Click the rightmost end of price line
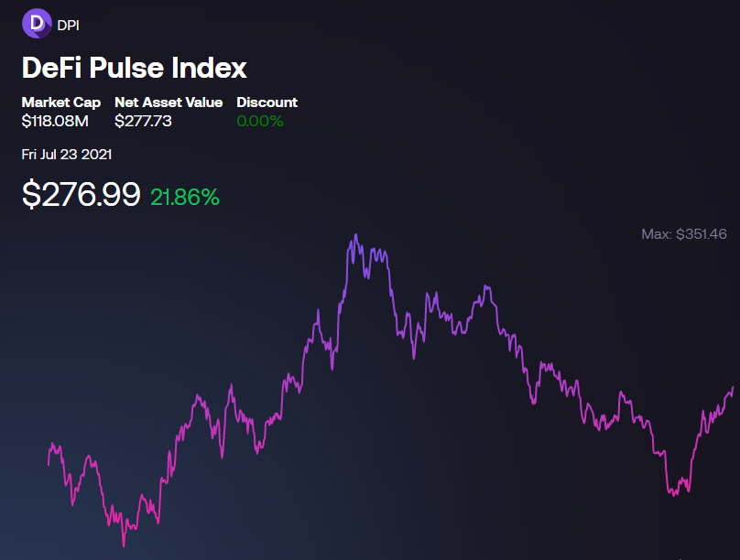Viewport: 740px width, 560px height. click(733, 387)
